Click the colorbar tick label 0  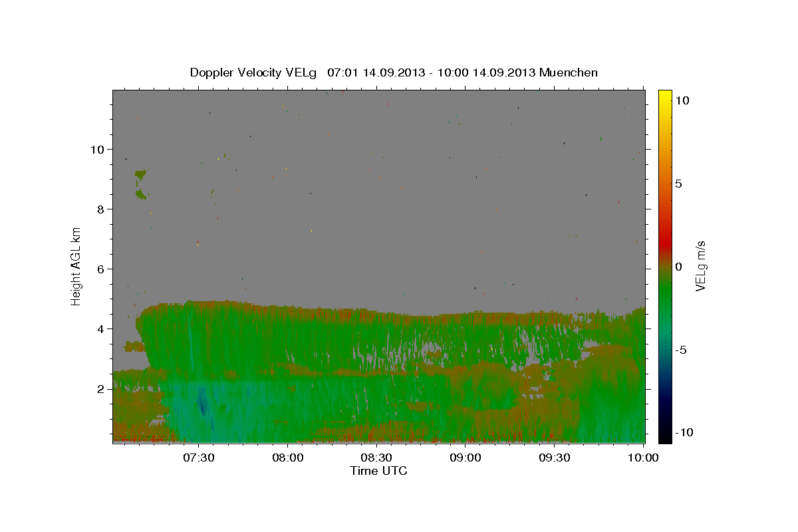[x=679, y=267]
